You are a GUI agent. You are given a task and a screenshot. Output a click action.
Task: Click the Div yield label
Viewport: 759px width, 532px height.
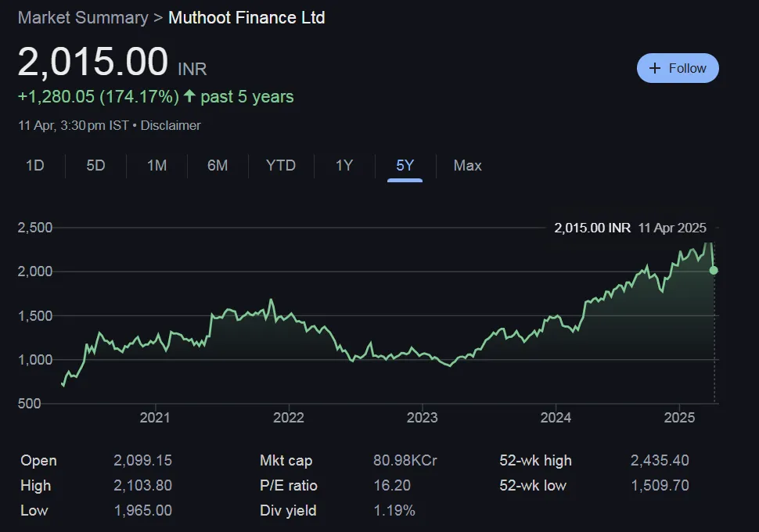tap(288, 511)
